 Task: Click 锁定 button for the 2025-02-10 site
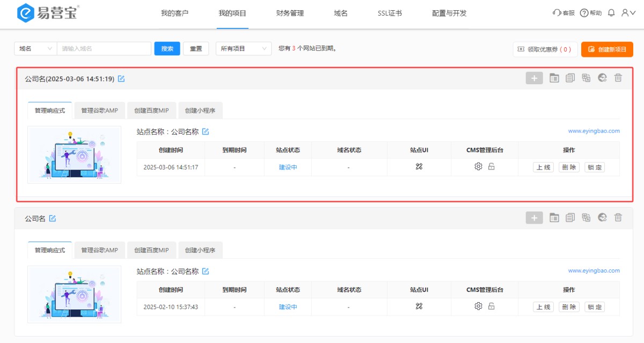click(x=595, y=307)
